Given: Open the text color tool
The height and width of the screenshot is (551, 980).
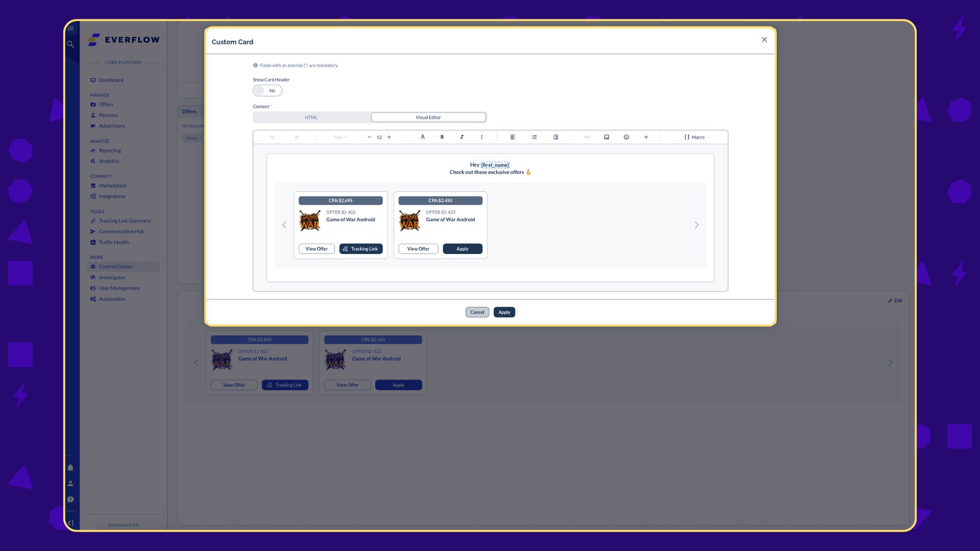Looking at the screenshot, I should coord(423,137).
